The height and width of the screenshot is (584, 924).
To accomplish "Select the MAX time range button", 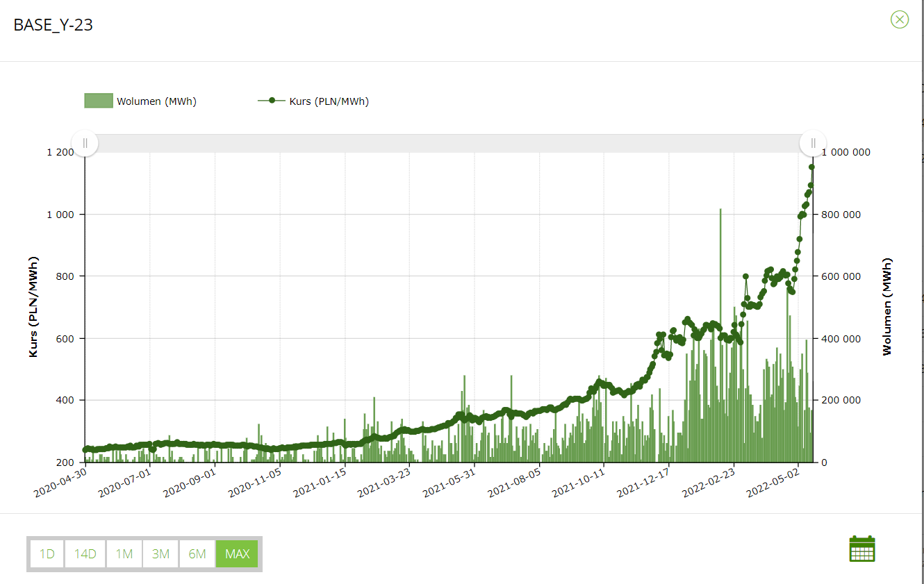I will tap(237, 554).
